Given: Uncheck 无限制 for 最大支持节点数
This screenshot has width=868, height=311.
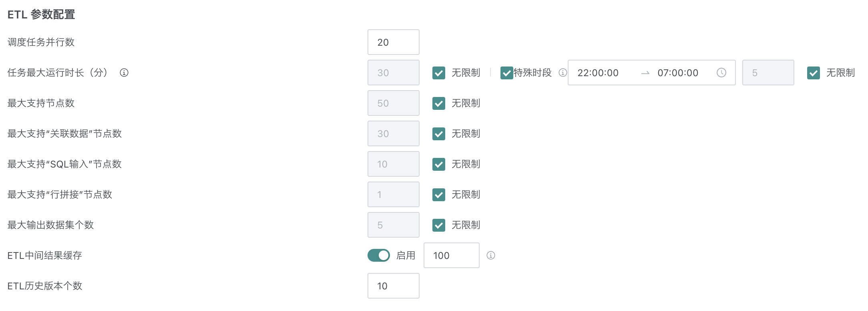Looking at the screenshot, I should (x=439, y=103).
